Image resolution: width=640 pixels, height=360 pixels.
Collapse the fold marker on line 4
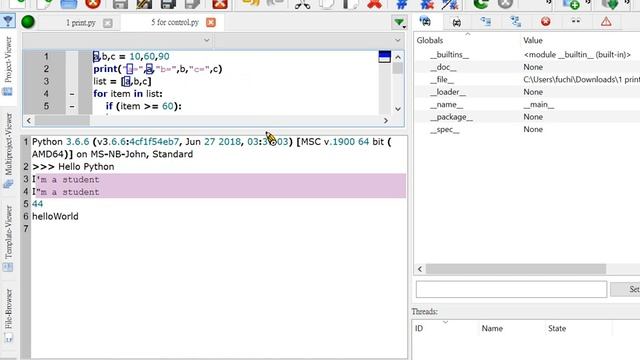(x=72, y=94)
